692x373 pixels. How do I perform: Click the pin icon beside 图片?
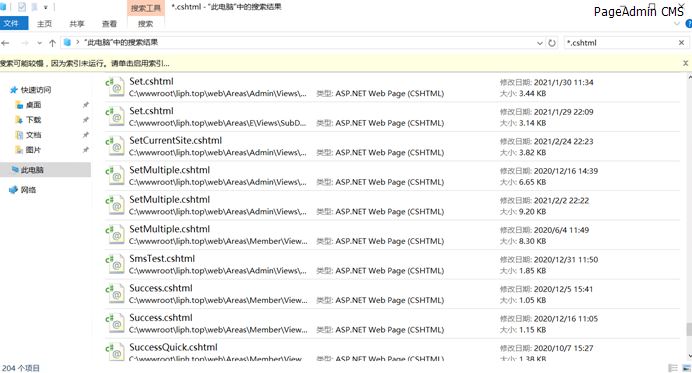(85, 150)
